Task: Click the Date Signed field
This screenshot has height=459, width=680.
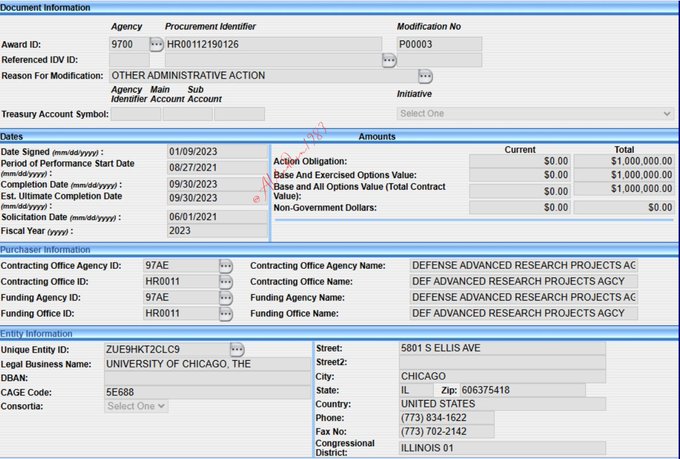Action: pos(203,152)
